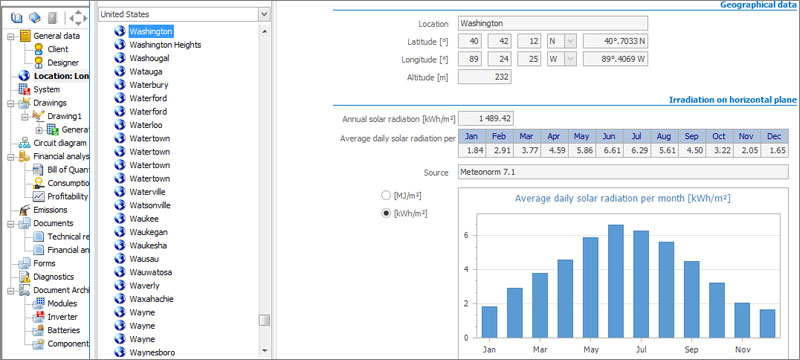Click the city list scroll-down arrow
Viewport: 800px width, 360px height.
point(264,351)
